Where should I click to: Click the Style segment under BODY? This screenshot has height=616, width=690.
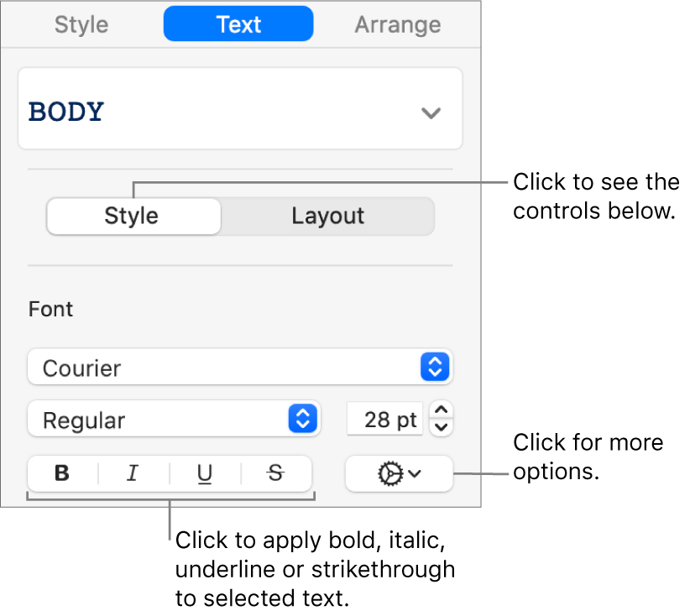coord(133,216)
